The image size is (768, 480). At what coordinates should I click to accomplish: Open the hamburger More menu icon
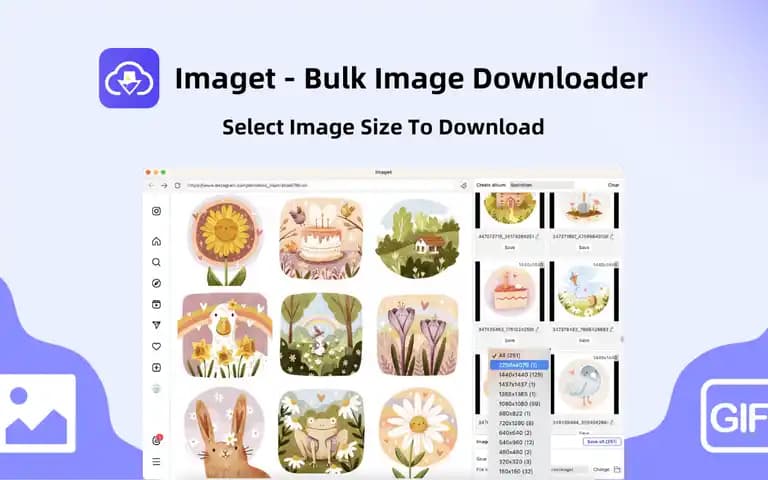156,461
